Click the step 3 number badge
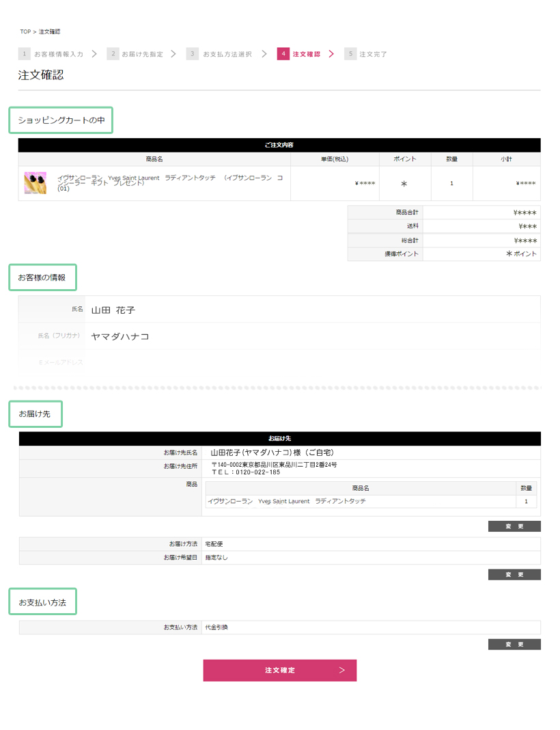The height and width of the screenshot is (730, 560). 193,54
